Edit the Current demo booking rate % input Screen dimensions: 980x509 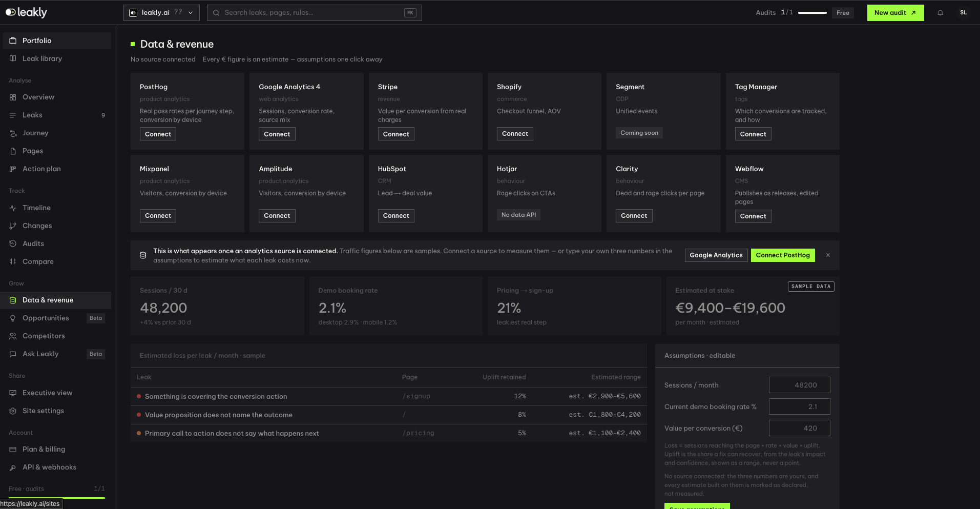coord(799,406)
